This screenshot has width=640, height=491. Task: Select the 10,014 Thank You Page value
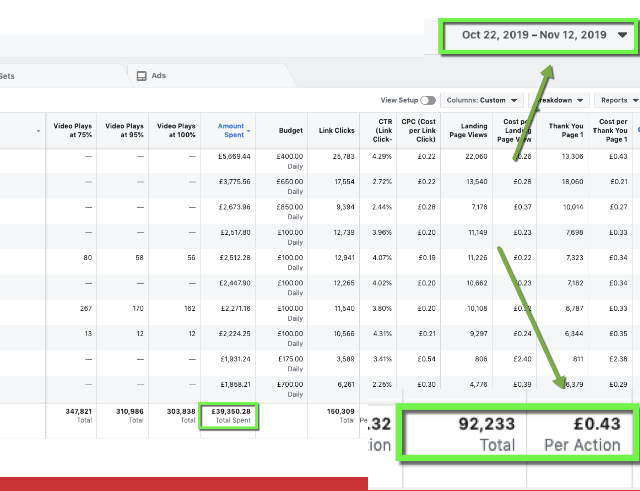click(573, 207)
